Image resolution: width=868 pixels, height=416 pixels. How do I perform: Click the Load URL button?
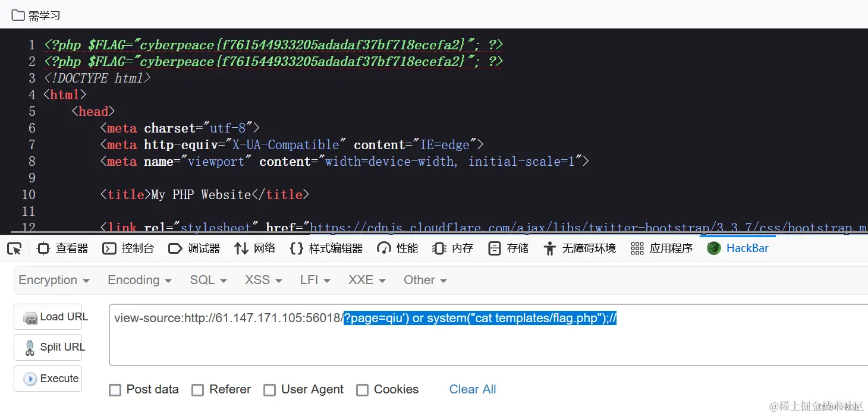pos(48,317)
